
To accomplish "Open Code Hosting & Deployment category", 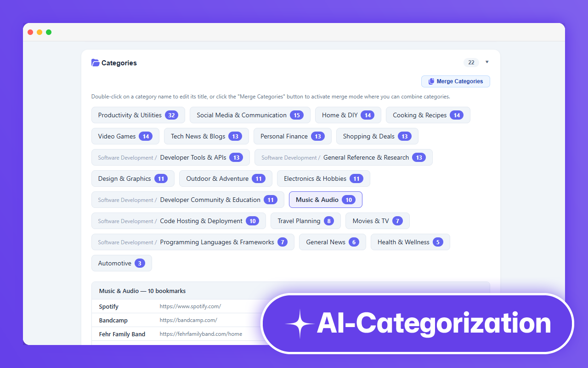I will click(201, 221).
